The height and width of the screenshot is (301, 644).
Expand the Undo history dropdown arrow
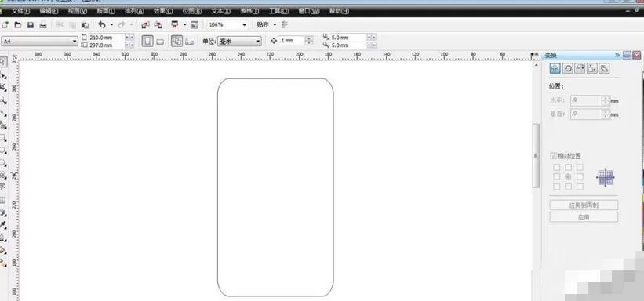click(111, 25)
